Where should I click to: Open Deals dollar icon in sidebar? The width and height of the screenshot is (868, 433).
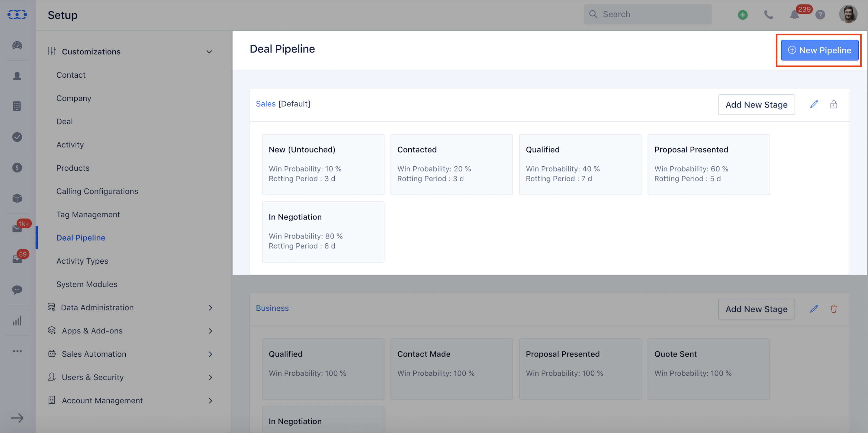[x=17, y=168]
